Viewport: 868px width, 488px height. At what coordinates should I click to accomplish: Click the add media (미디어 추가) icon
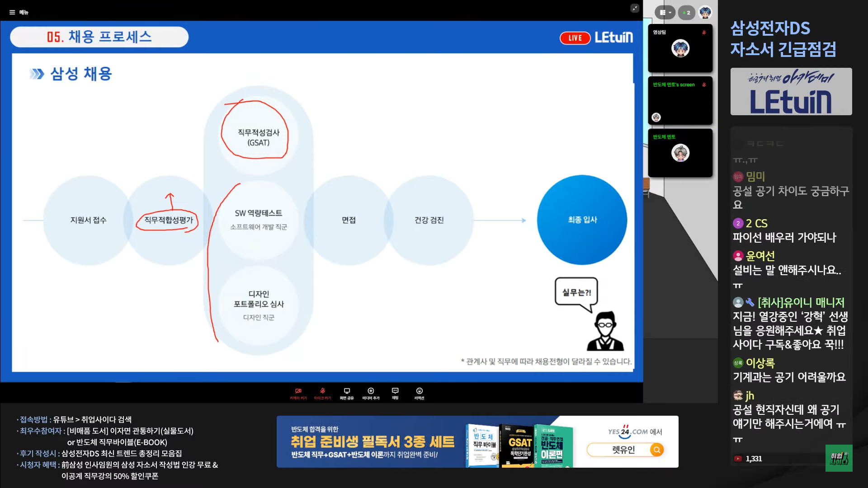(x=371, y=392)
